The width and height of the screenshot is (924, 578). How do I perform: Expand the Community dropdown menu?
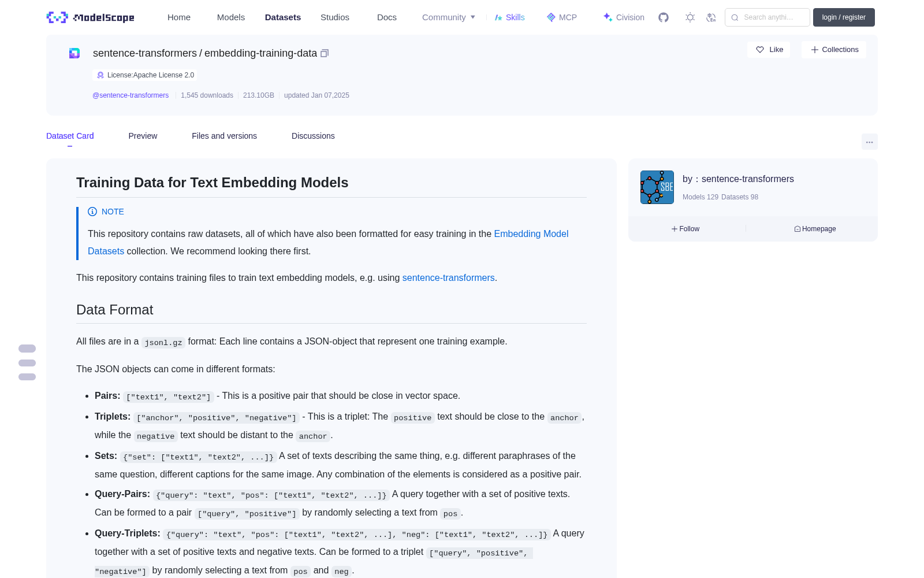point(449,17)
